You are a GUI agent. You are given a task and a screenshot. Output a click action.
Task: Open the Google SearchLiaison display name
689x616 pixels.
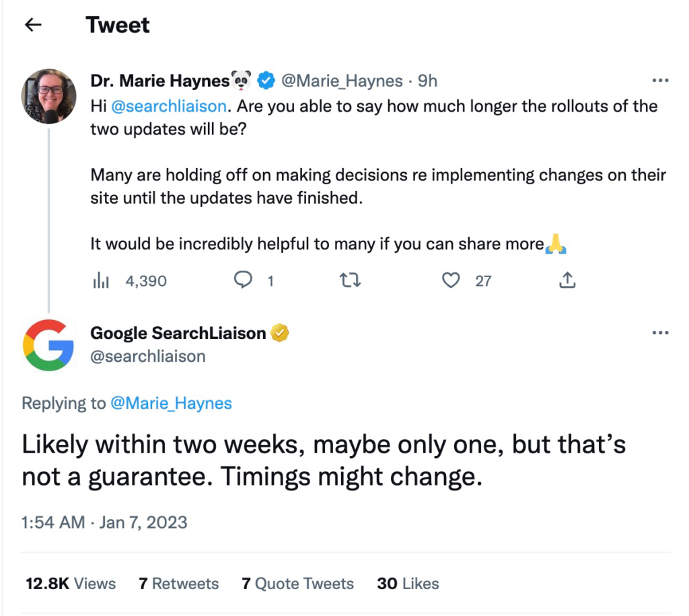pos(178,333)
